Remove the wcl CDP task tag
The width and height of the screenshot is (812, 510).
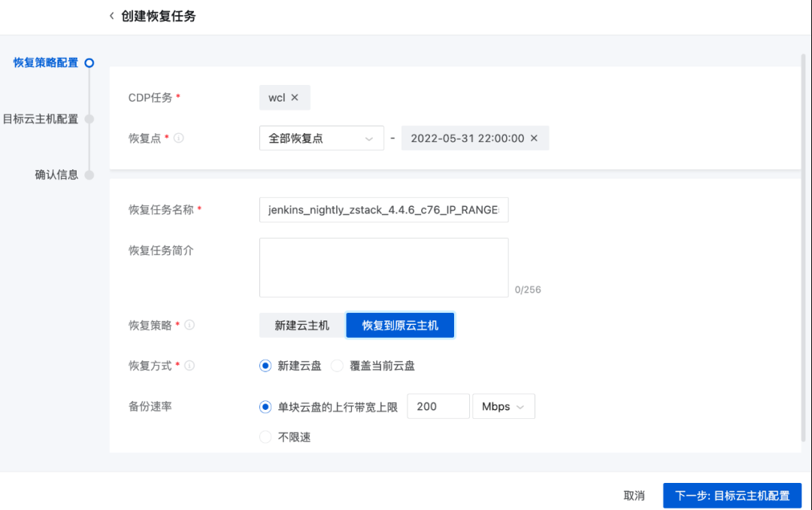click(295, 98)
